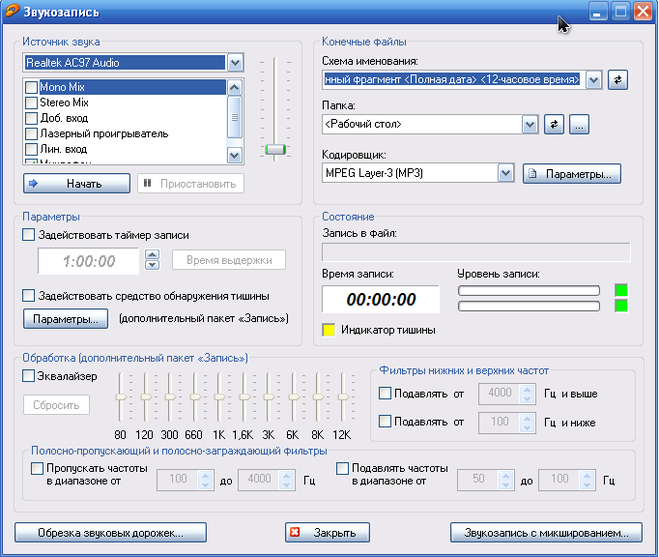The height and width of the screenshot is (557, 659).
Task: Enable Подавлять от 4000 Гц и выше
Action: [x=385, y=393]
